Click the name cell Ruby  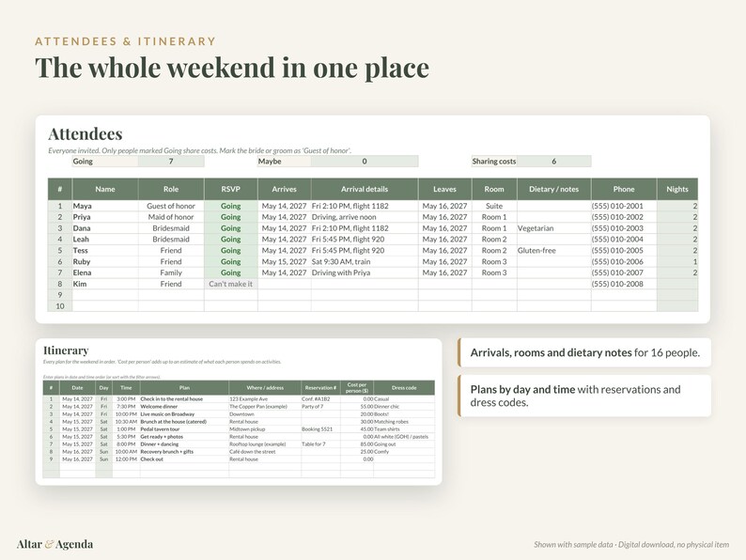click(x=105, y=262)
